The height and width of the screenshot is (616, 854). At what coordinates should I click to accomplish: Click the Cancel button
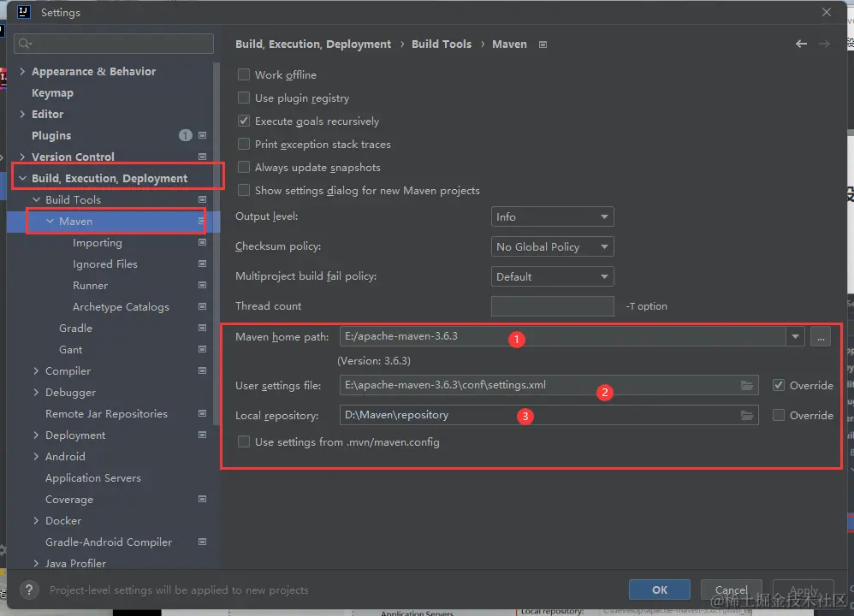point(731,589)
